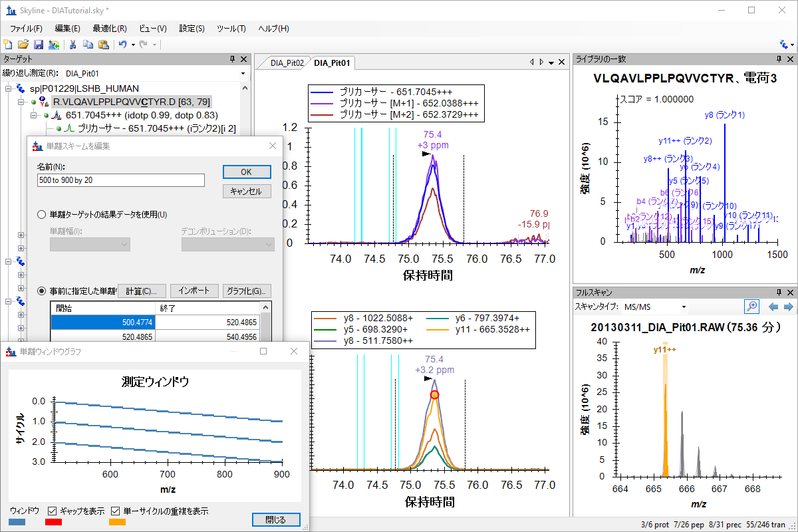
Task: Click the red ギャップ color swatch
Action: pyautogui.click(x=53, y=523)
